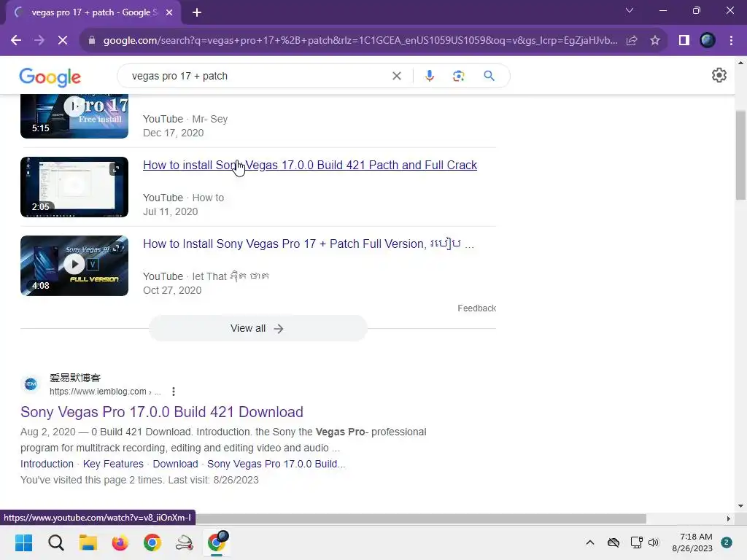Click the vertical scrollbar thumb
The image size is (747, 560).
(740, 155)
